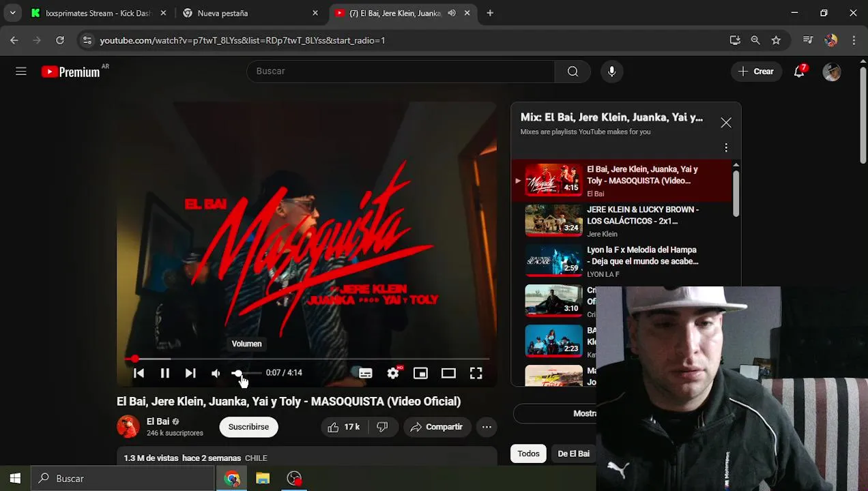868x491 pixels.
Task: Go back in browser history
Action: coord(14,40)
